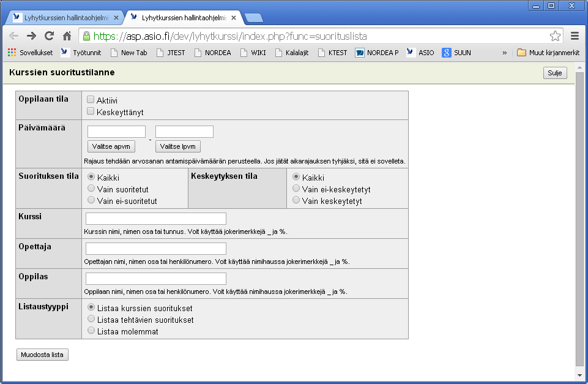Reload the page with the refresh icon
This screenshot has width=588, height=384.
(49, 36)
